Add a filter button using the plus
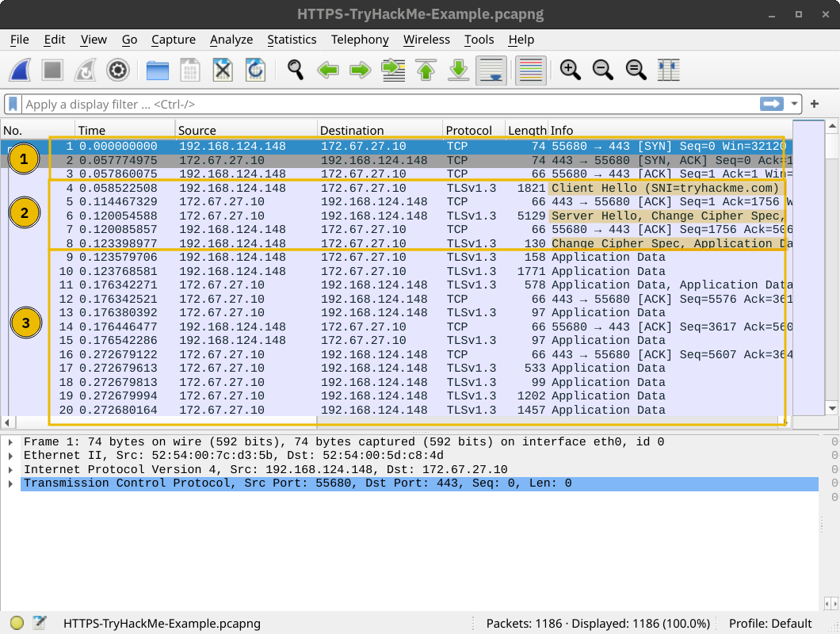Screen dimensions: 840x634 [815, 104]
